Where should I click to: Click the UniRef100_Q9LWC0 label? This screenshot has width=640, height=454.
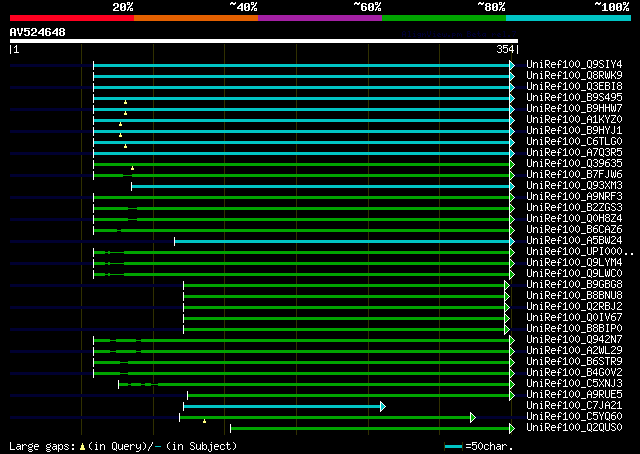coord(574,274)
